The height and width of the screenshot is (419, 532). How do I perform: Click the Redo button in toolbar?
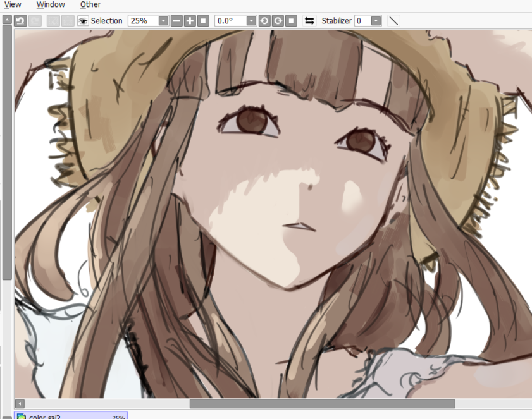(35, 21)
